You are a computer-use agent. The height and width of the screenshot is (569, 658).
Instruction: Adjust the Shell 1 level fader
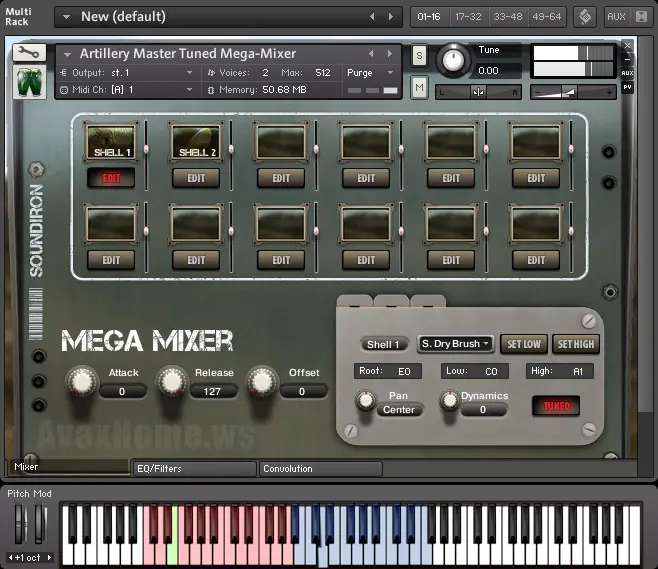(146, 149)
